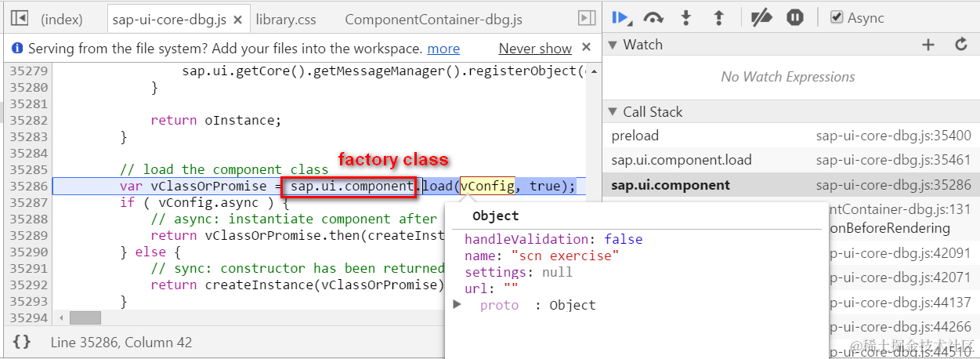The height and width of the screenshot is (359, 980).
Task: Click the 'Never show' link
Action: [x=535, y=49]
